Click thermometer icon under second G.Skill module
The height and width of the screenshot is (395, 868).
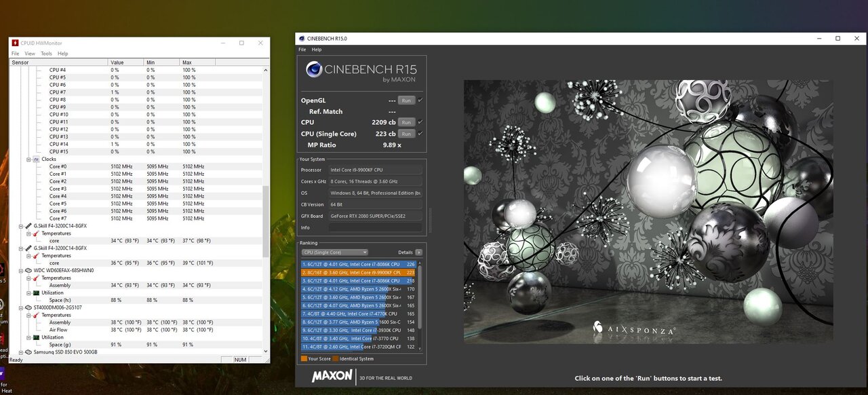tap(36, 256)
